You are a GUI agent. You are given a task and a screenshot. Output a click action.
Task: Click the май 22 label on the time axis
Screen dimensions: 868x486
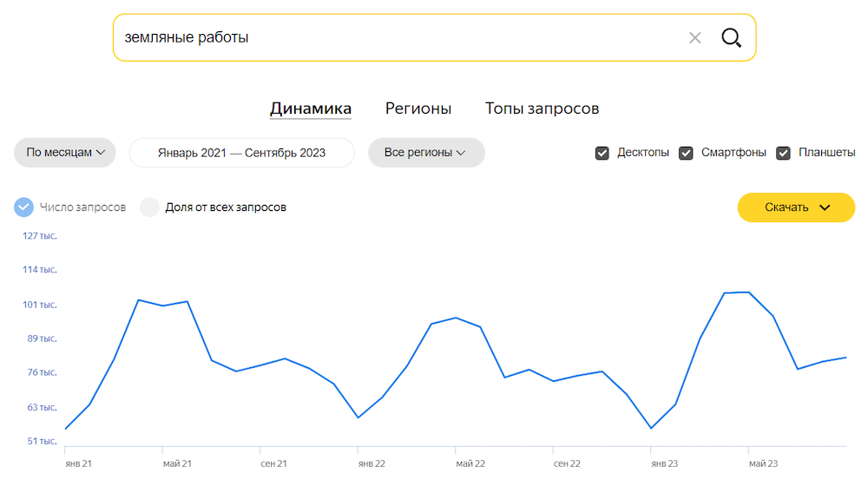(x=470, y=463)
